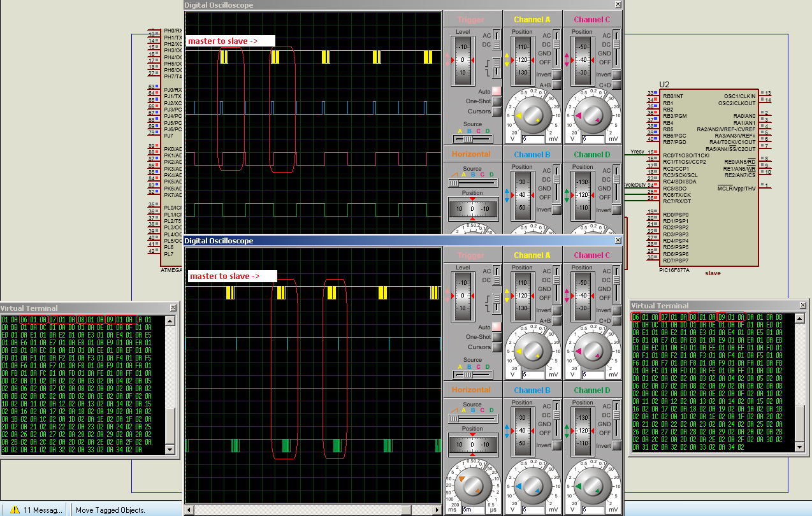Click blue Channel B position arrow, upper oscilloscope

pos(507,195)
